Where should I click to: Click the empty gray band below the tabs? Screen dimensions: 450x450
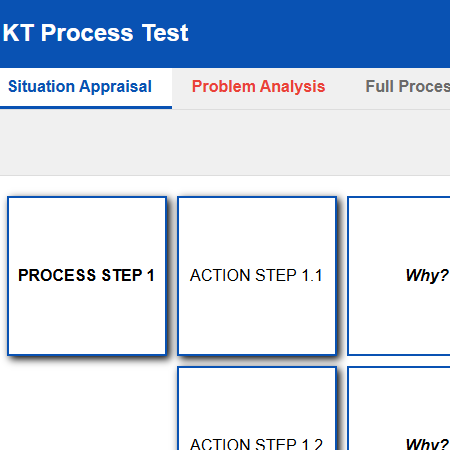[x=225, y=143]
